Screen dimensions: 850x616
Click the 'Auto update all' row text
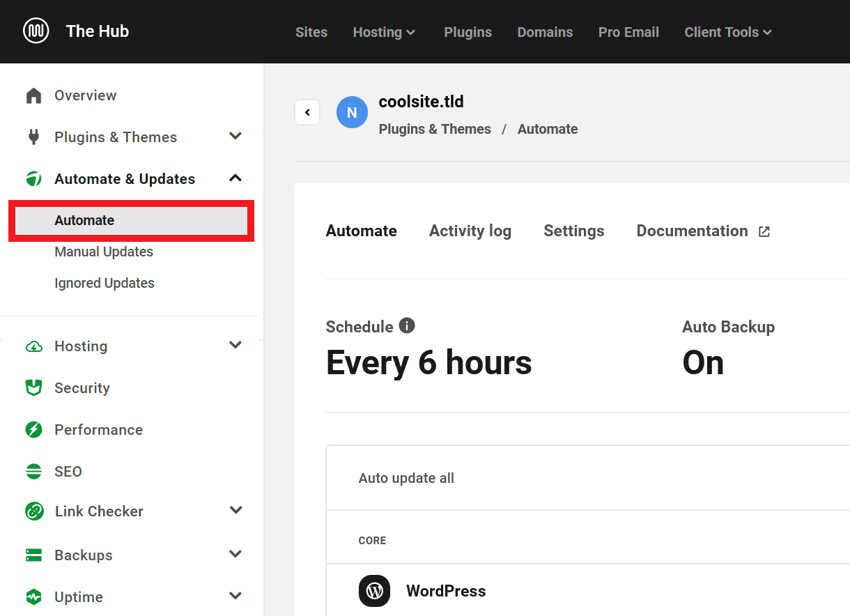coord(406,478)
